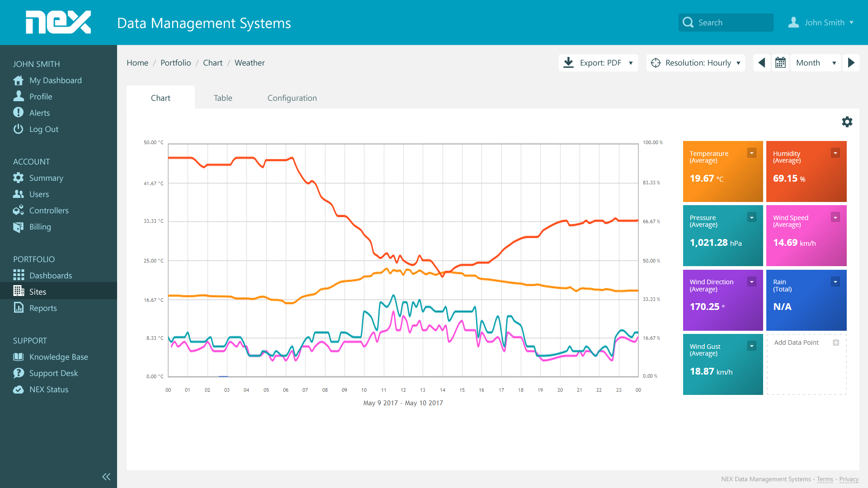Click the Portfolio breadcrumb link
Screen dimensions: 868x488
click(175, 63)
